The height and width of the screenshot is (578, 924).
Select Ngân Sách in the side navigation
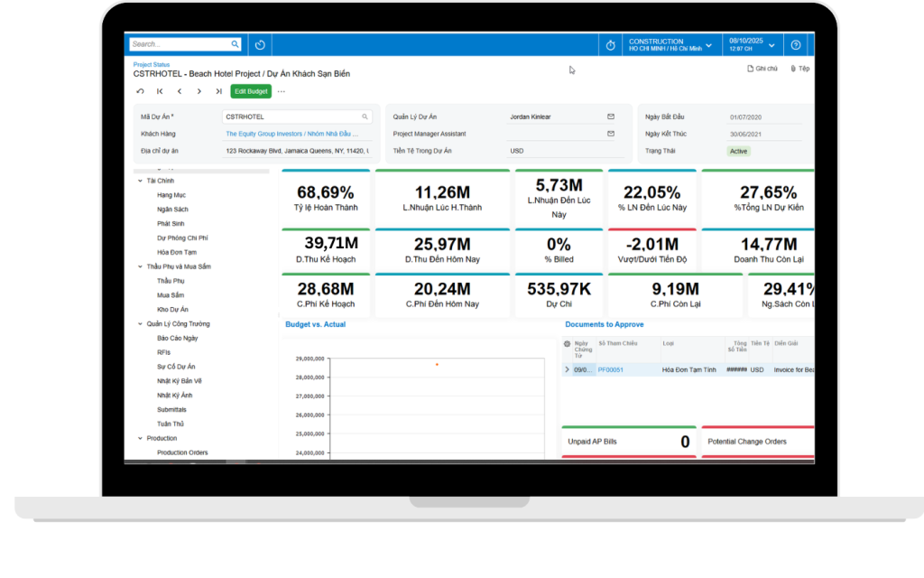(x=172, y=210)
